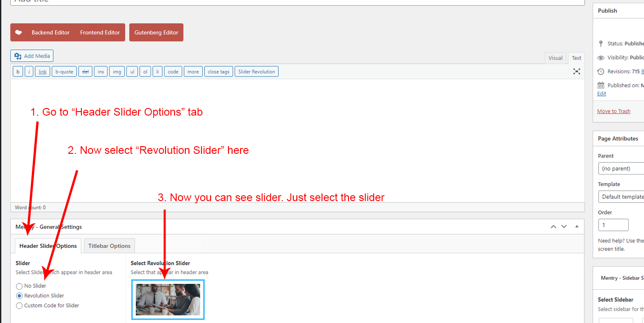
Task: Choose the Revolution Slider radio option
Action: 19,296
